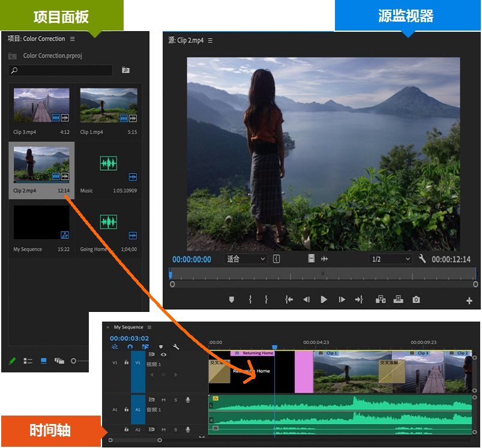Switch Project panel to Freeform view
This screenshot has height=448, width=482.
59,361
